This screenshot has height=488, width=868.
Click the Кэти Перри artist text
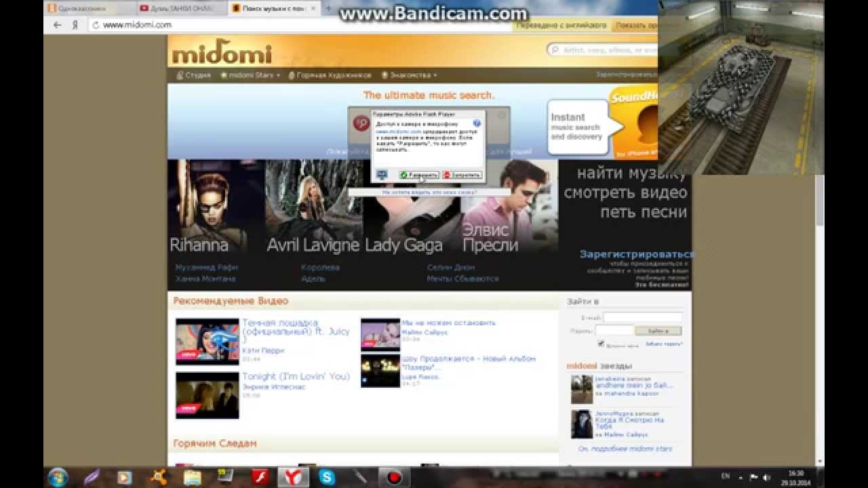pos(263,350)
